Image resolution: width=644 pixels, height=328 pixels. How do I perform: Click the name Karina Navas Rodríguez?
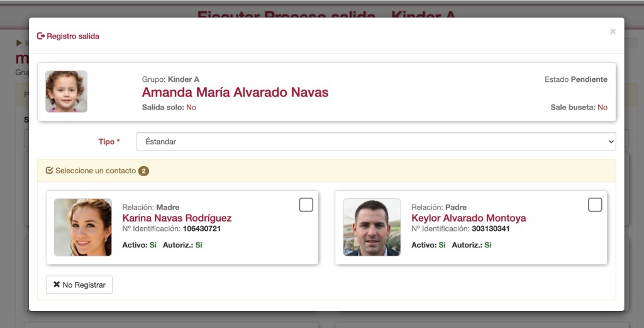[177, 218]
